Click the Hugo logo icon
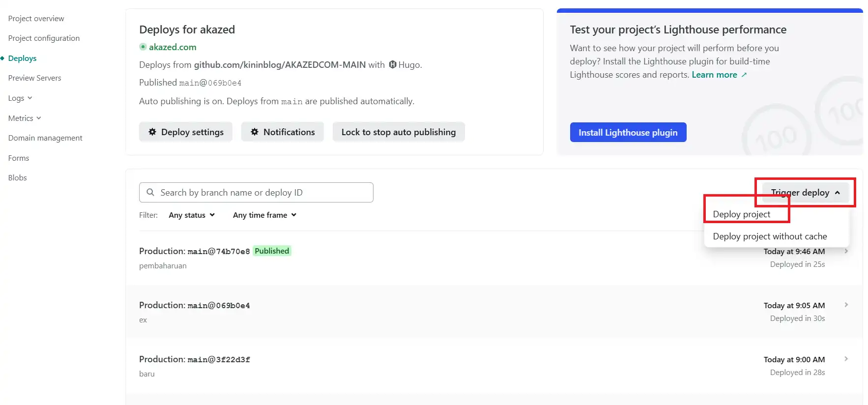The image size is (868, 405). point(393,64)
